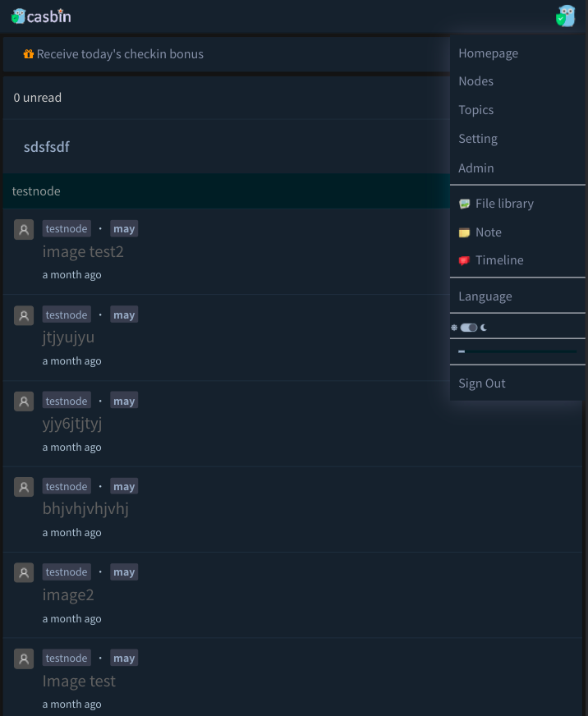Click the testnode tag on the jtjyujyu post
588x716 pixels.
66,314
